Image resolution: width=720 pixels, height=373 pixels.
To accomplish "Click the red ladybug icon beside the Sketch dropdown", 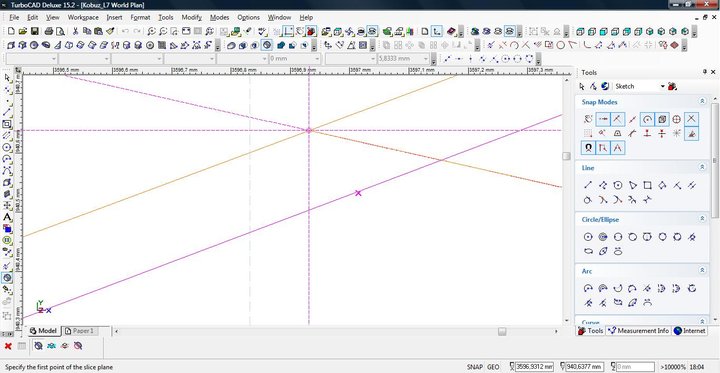I will tap(673, 86).
